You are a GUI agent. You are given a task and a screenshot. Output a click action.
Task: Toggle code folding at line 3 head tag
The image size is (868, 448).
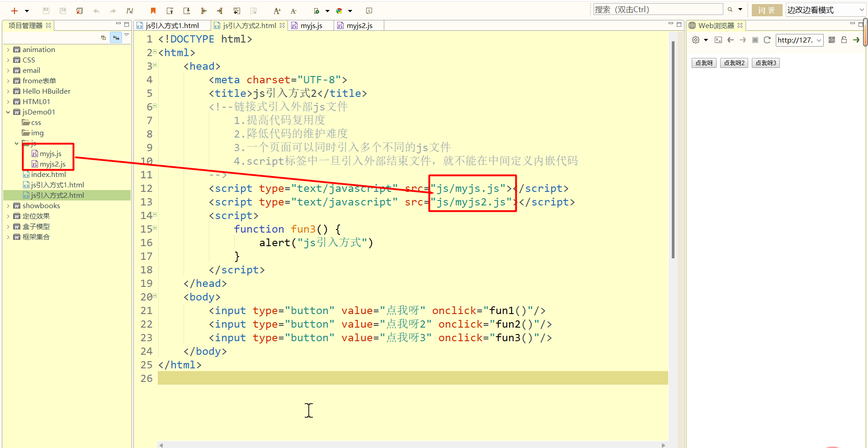point(155,65)
